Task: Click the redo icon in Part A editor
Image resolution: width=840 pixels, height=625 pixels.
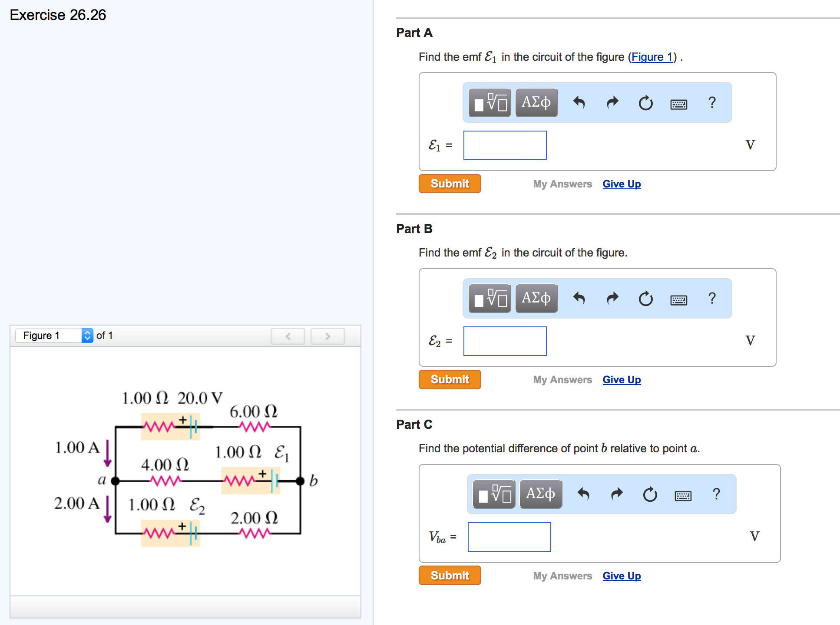Action: (612, 102)
